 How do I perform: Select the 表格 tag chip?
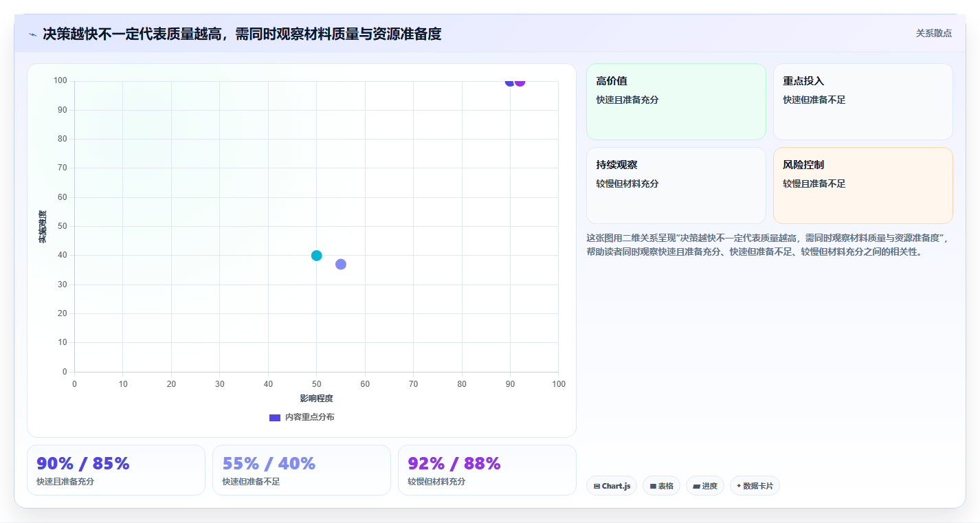[x=661, y=486]
